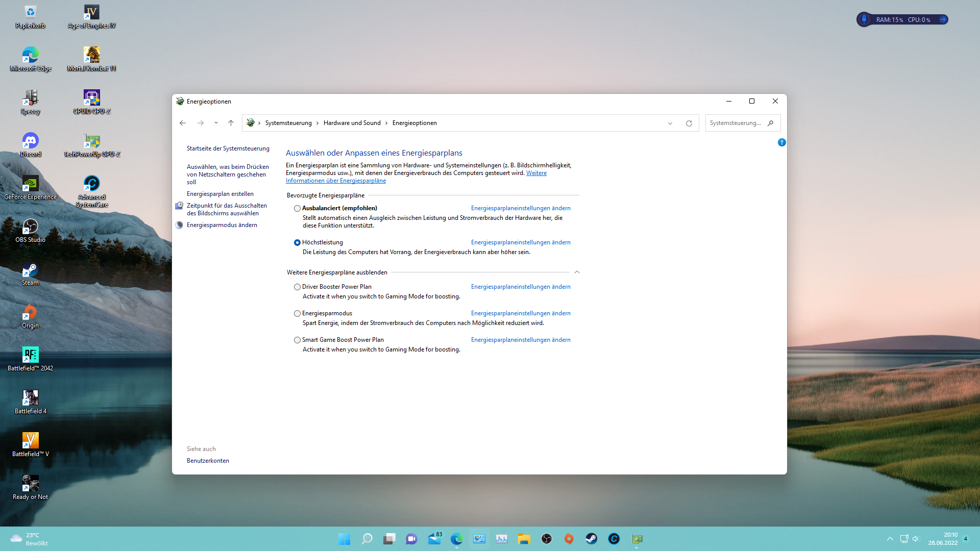
Task: Select Driver Booster Power Plan radio button
Action: [x=297, y=287]
